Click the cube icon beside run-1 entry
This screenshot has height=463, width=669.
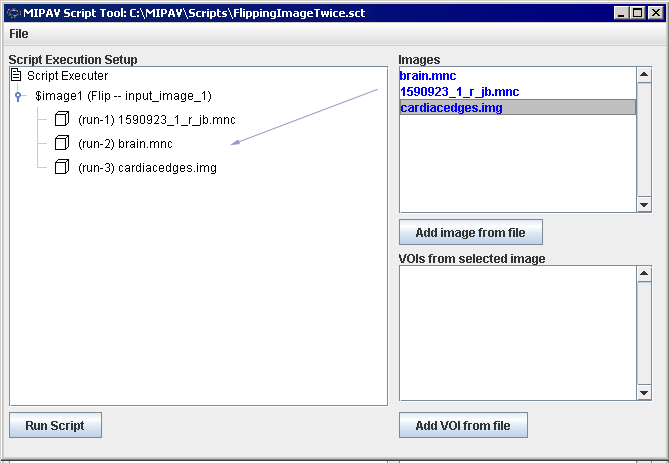[x=62, y=120]
